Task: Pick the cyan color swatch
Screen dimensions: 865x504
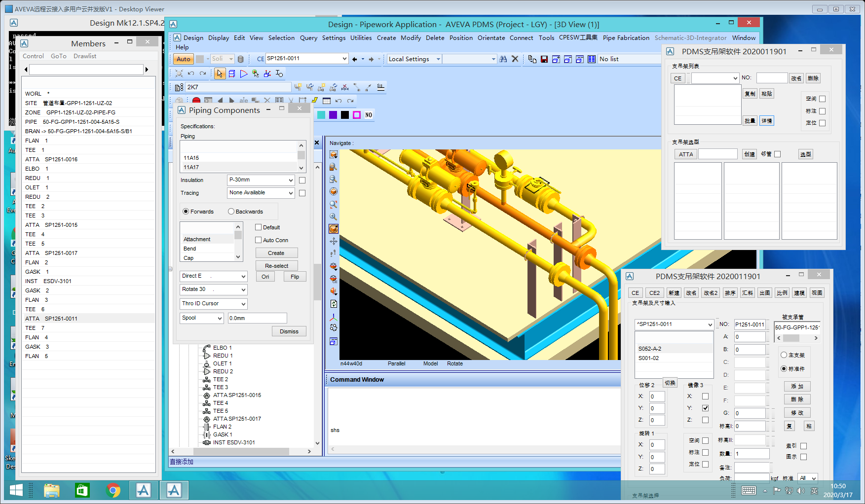Action: [x=321, y=115]
